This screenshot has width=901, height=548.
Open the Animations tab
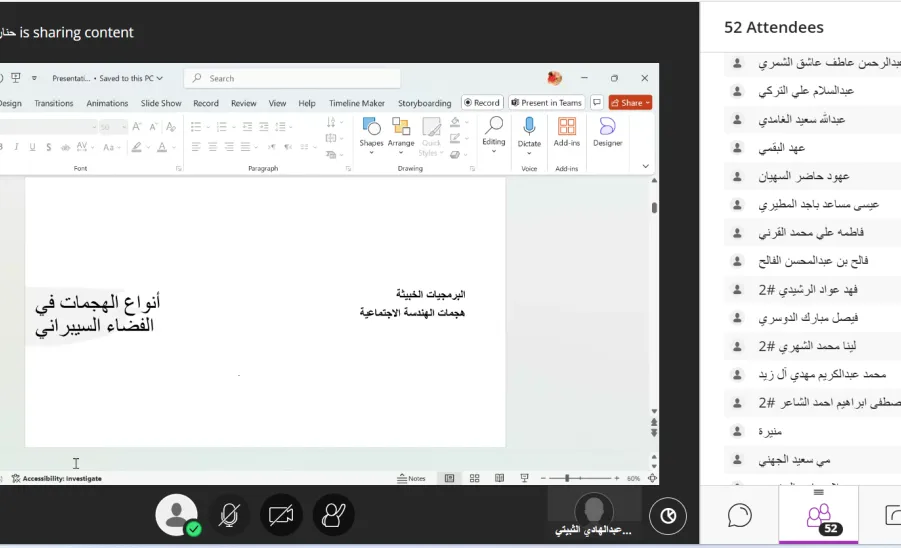[107, 103]
